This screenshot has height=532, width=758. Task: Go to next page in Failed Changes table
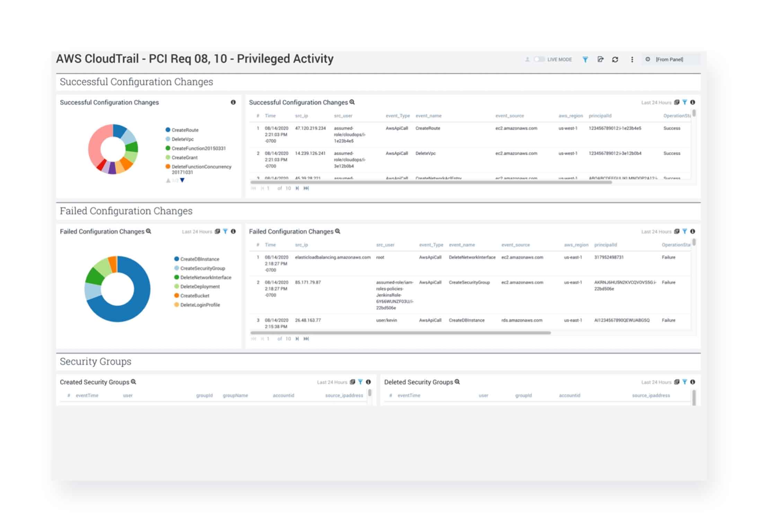(x=297, y=339)
